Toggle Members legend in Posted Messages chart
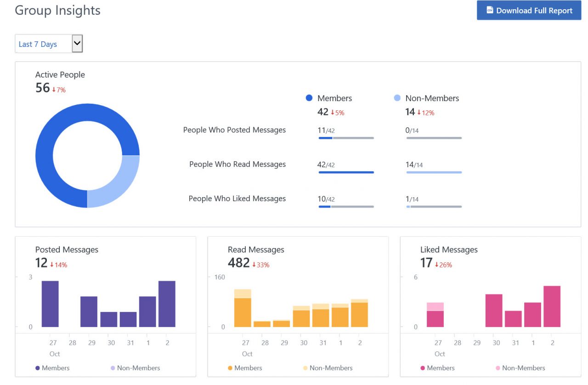This screenshot has width=588, height=385. (x=52, y=368)
